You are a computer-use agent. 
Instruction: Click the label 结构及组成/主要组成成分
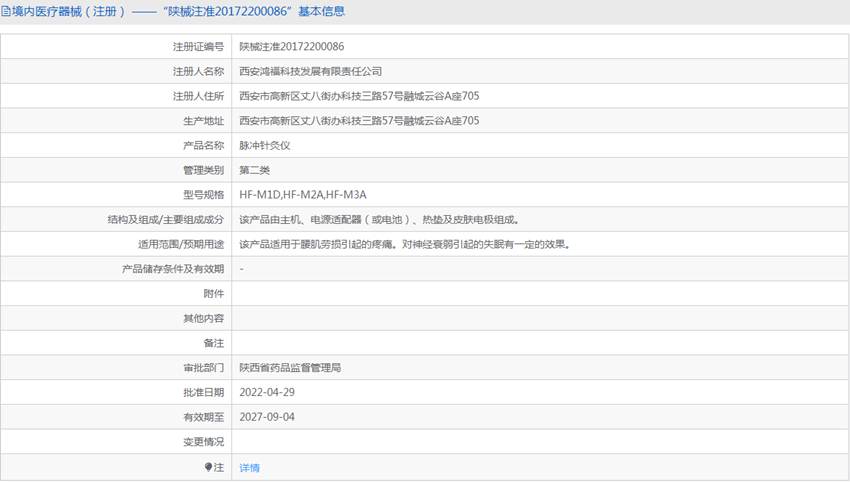click(x=165, y=220)
